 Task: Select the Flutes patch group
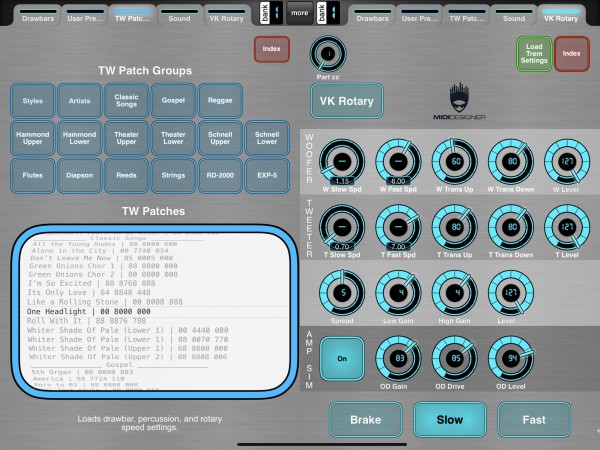pyautogui.click(x=33, y=176)
